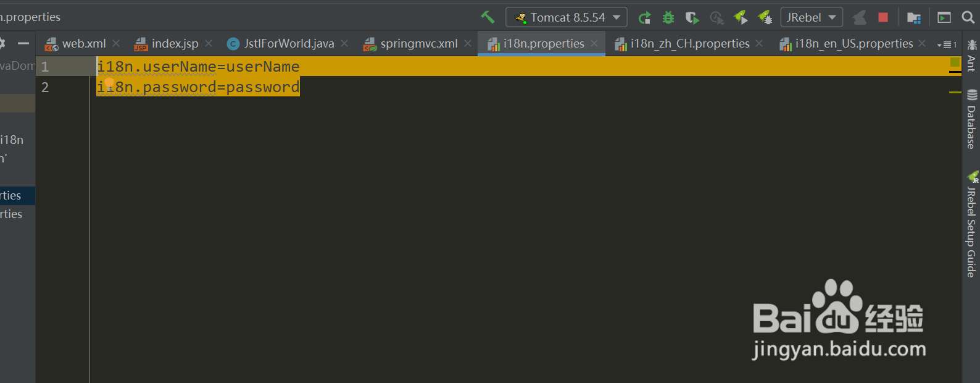Show the hidden tabs list dropdown
The width and height of the screenshot is (980, 383).
click(946, 44)
